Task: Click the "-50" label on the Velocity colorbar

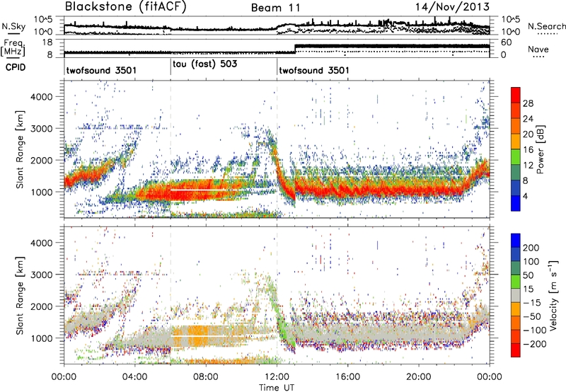Action: [x=532, y=316]
